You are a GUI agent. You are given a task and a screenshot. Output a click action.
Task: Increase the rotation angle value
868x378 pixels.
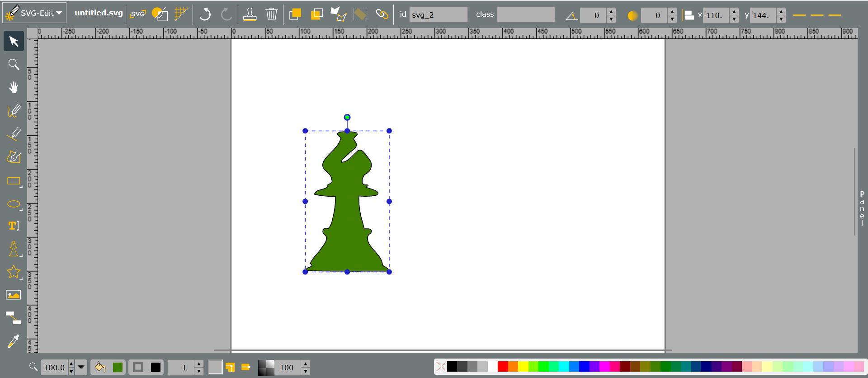611,12
